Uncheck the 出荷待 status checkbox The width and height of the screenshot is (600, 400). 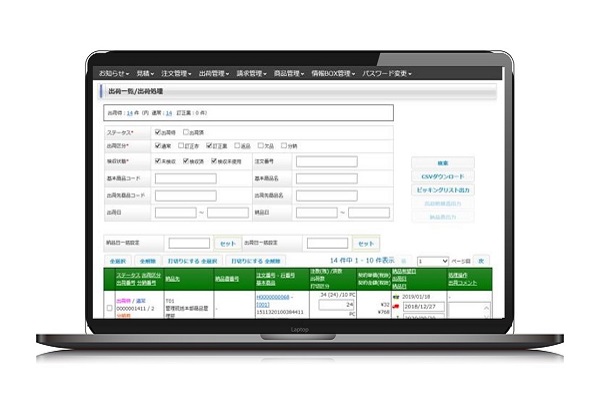coord(158,131)
